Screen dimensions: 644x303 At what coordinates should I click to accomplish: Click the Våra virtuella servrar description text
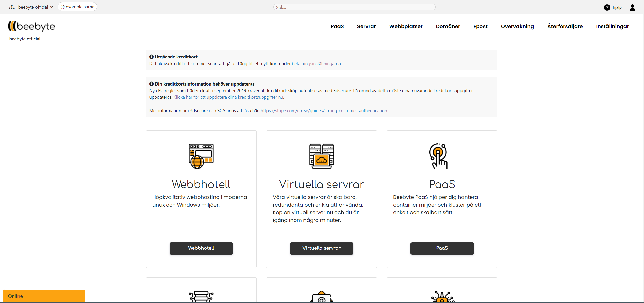[x=318, y=209]
